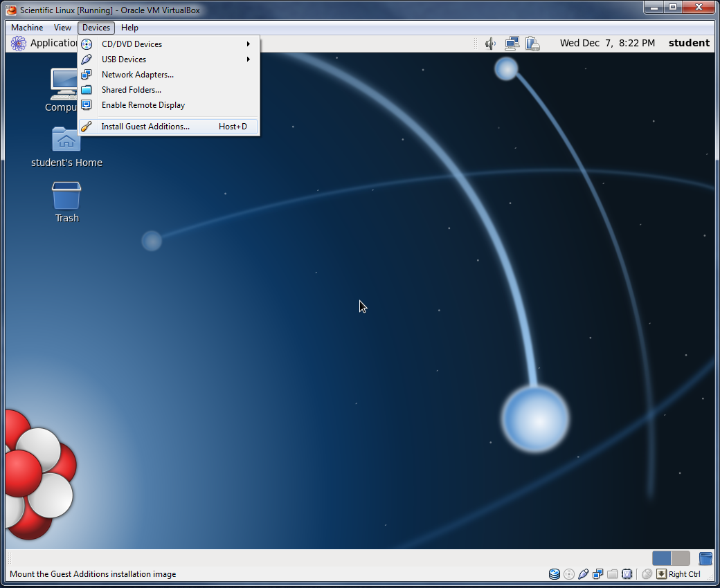Click Remote Display monitor icon in menu
The image size is (720, 588).
tap(87, 104)
